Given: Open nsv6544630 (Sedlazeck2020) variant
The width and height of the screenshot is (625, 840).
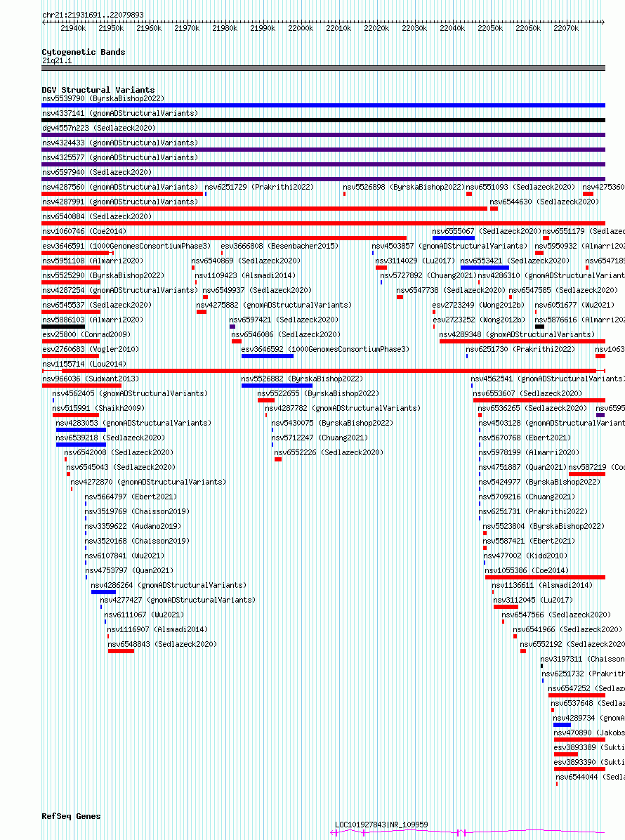Looking at the screenshot, I should (x=544, y=202).
